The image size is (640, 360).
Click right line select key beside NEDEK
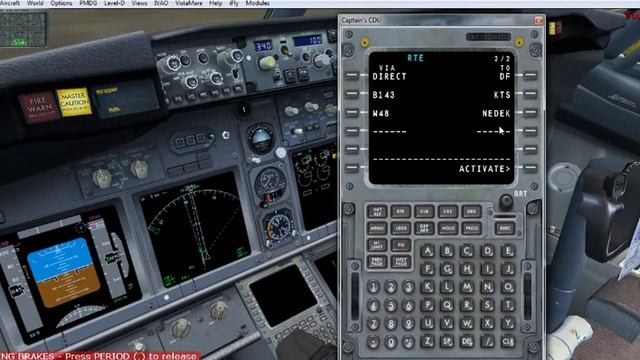tap(530, 113)
